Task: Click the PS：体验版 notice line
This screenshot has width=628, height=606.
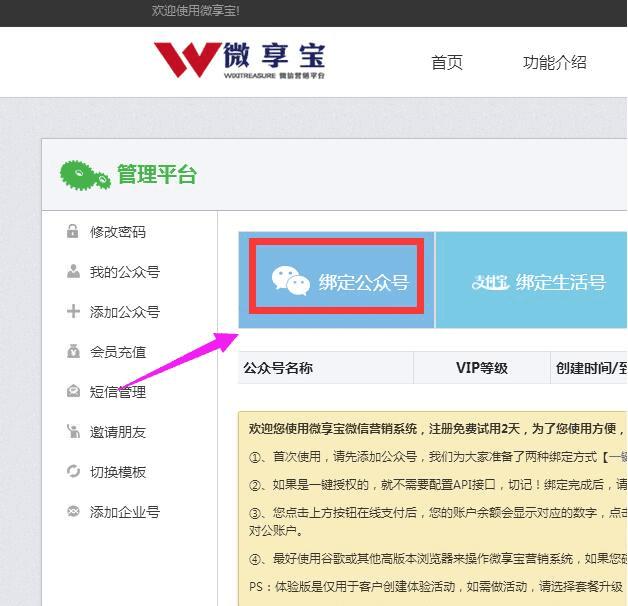Action: (436, 587)
